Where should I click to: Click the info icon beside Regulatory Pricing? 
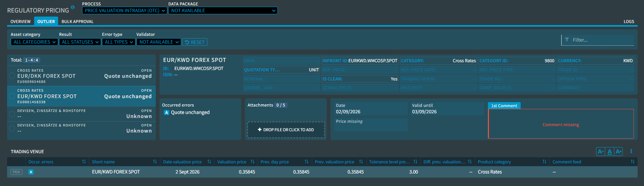tap(73, 7)
